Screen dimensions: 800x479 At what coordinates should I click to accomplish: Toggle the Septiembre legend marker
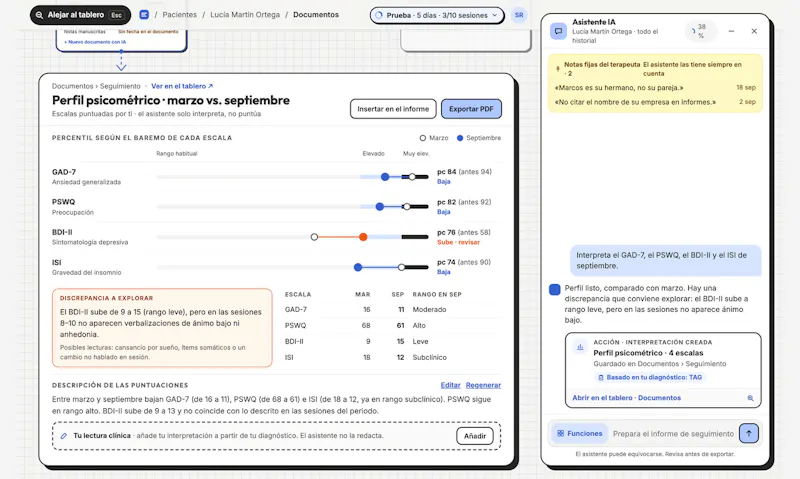point(460,138)
